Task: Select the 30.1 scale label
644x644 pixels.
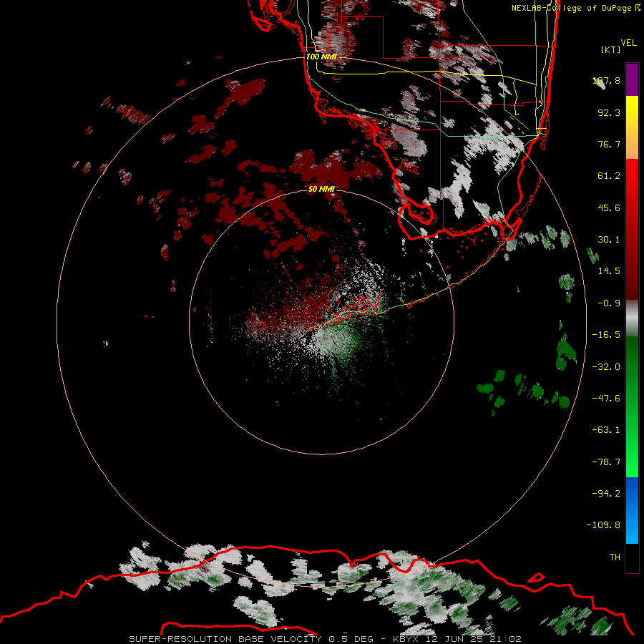Action: pyautogui.click(x=609, y=240)
